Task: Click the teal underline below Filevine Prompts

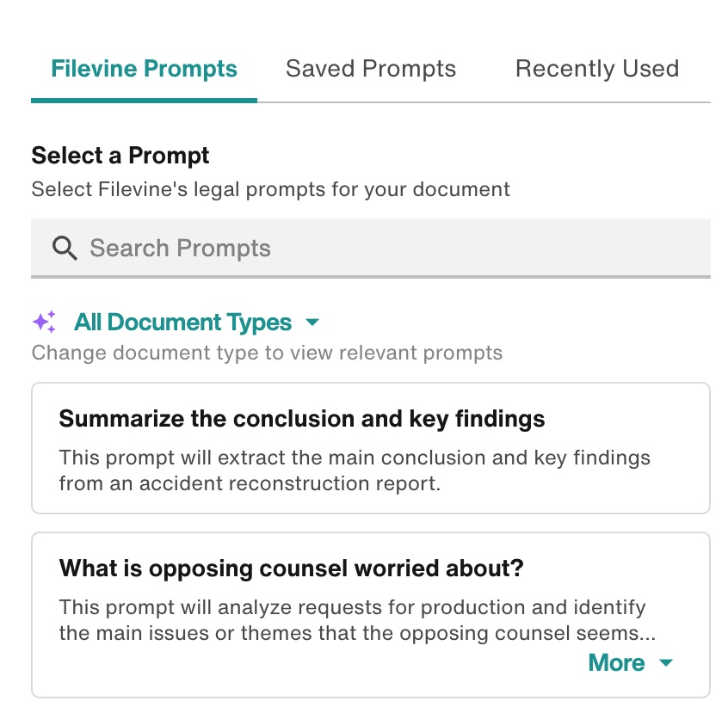Action: 144,102
